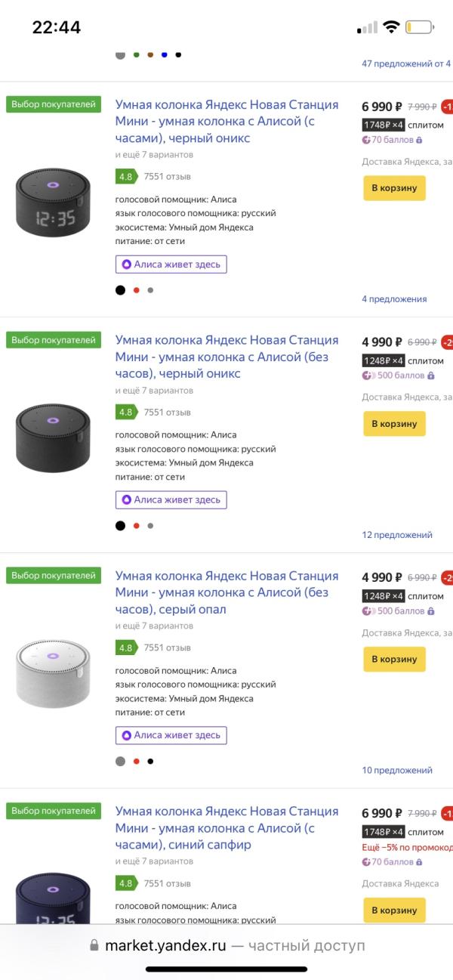The image size is (453, 980).
Task: Tap the 70 баллов bonus icon, first listing
Action: (x=367, y=140)
